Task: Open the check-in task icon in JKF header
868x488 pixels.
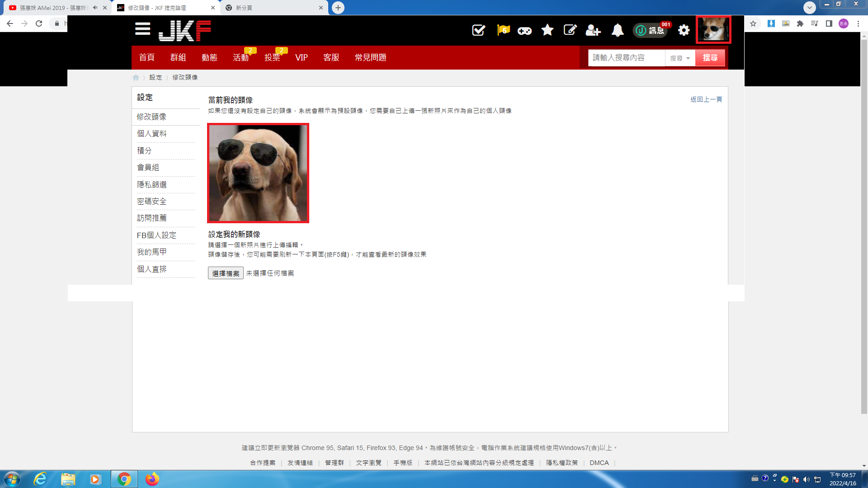Action: coord(478,30)
